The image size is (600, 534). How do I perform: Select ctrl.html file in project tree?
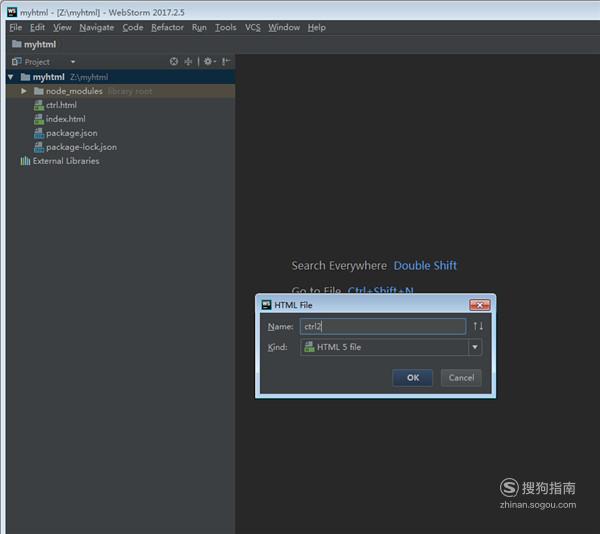point(61,105)
